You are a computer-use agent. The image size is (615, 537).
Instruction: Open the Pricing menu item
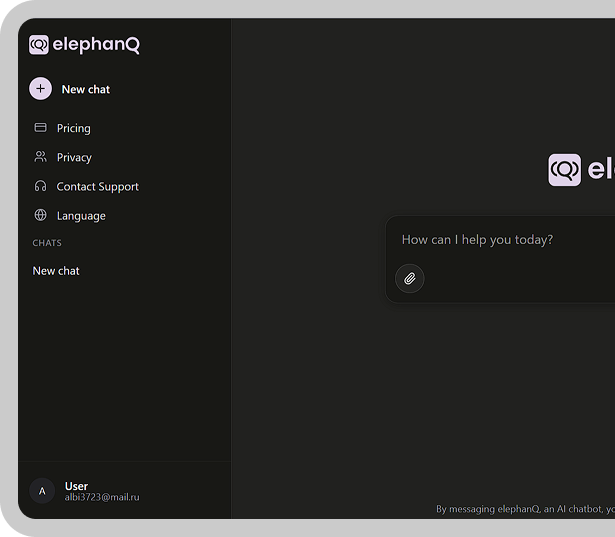click(x=73, y=128)
